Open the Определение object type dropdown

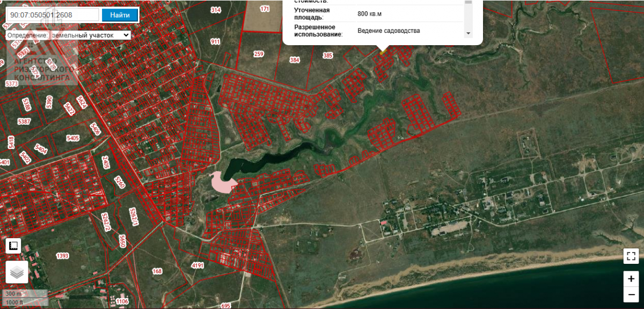pos(90,35)
